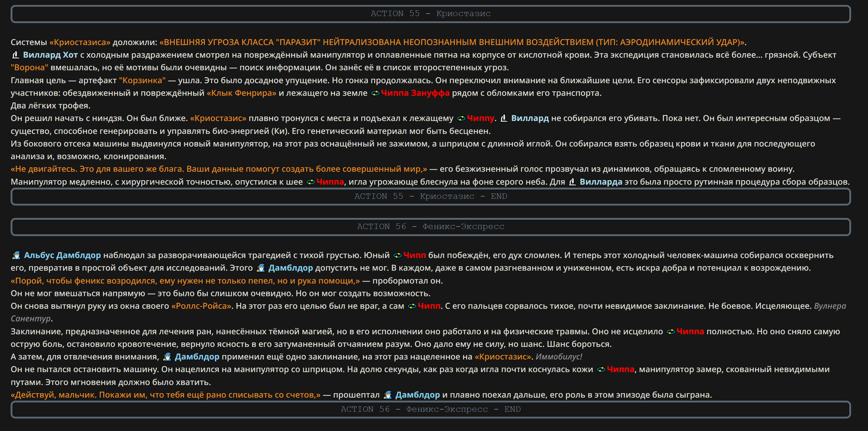Click italic spell «Иммобилус!»
This screenshot has width=868, height=431.
coord(559,357)
